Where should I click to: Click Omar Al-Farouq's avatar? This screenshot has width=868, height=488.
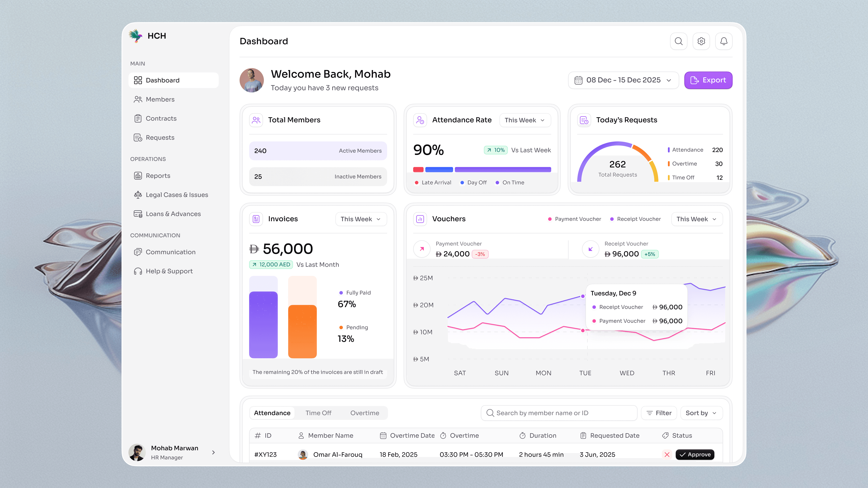303,454
